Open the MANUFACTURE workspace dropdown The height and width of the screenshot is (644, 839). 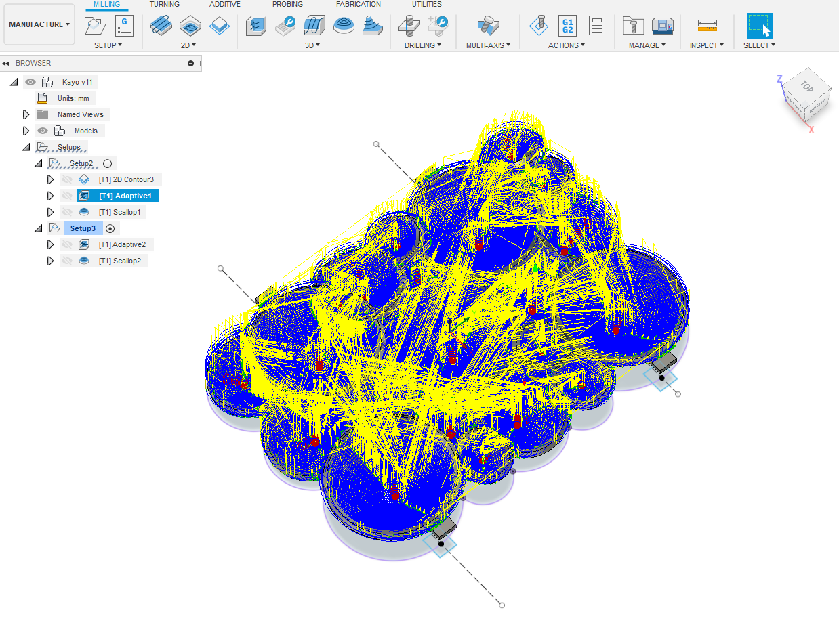tap(39, 24)
